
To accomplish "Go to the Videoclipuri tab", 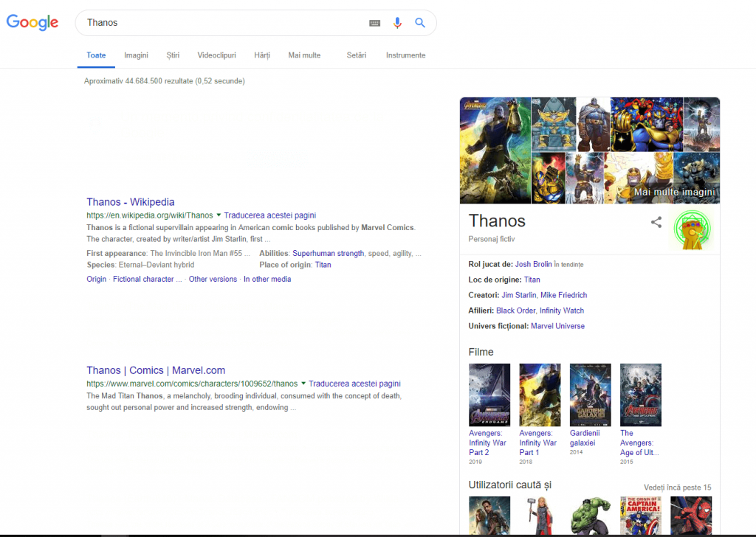I will 216,55.
